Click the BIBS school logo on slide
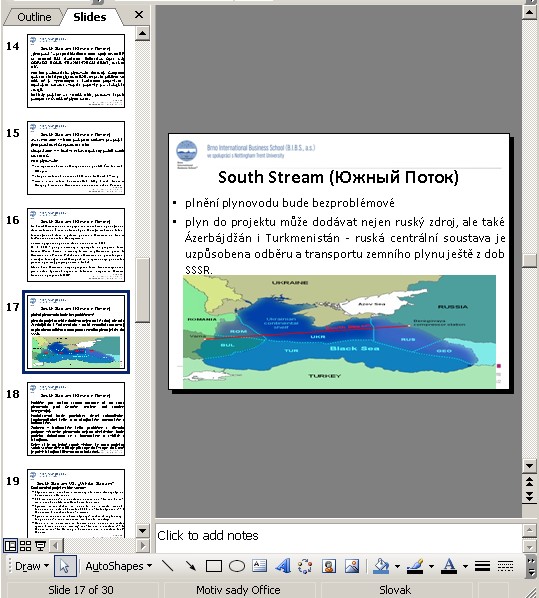Image resolution: width=539 pixels, height=598 pixels. pos(187,154)
